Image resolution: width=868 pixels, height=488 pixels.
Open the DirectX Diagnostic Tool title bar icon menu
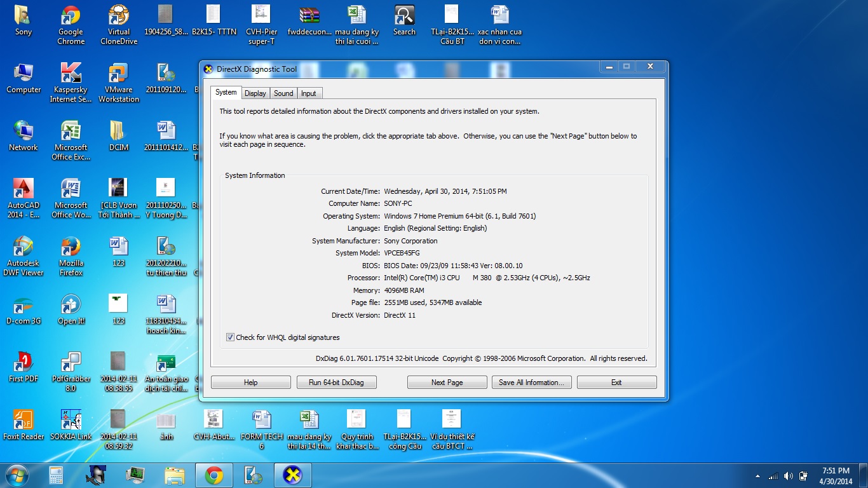pyautogui.click(x=208, y=69)
